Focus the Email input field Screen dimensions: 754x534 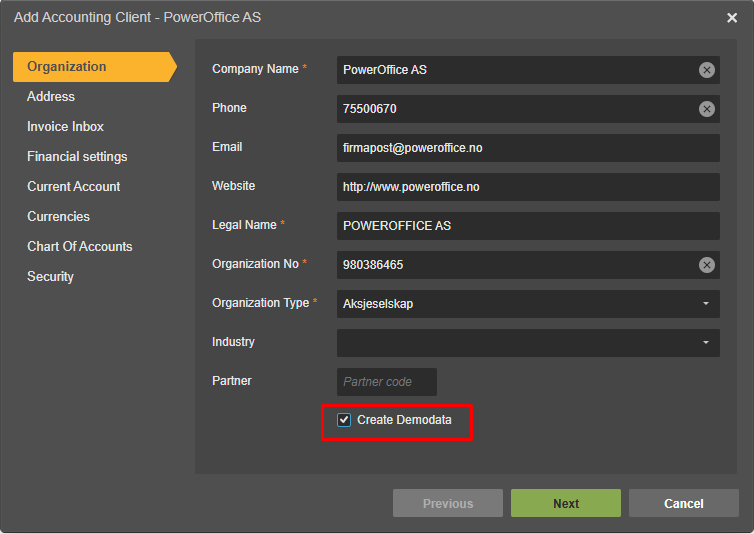(x=528, y=148)
